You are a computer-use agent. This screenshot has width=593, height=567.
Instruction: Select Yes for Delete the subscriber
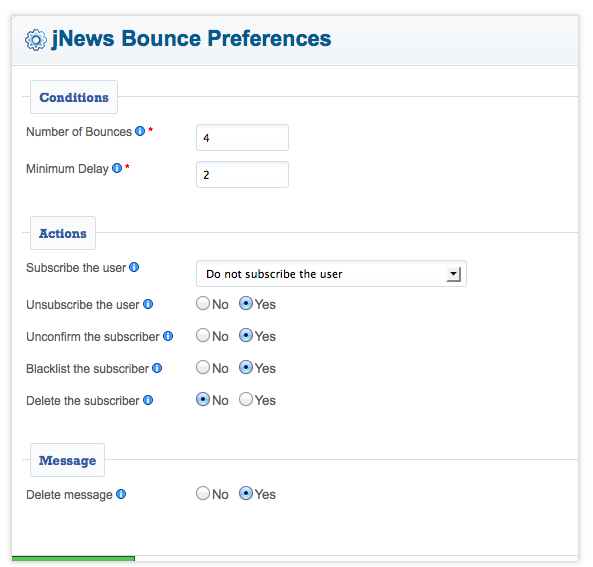246,399
